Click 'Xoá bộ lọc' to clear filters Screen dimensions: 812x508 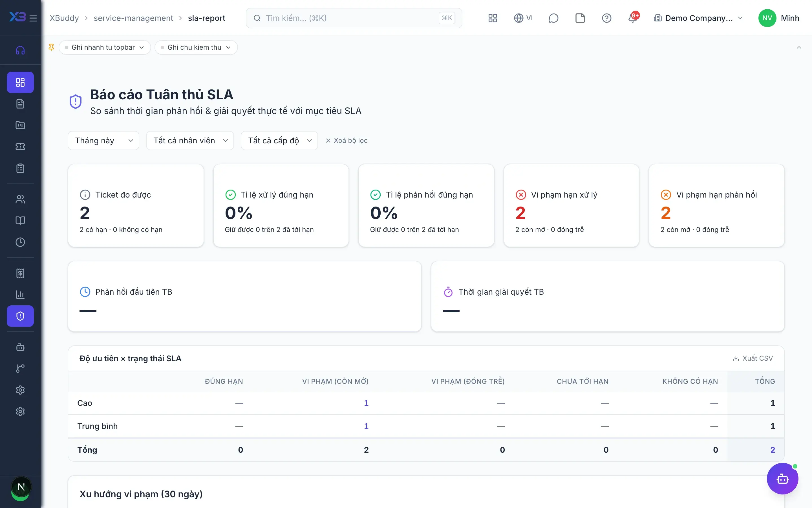pyautogui.click(x=347, y=141)
